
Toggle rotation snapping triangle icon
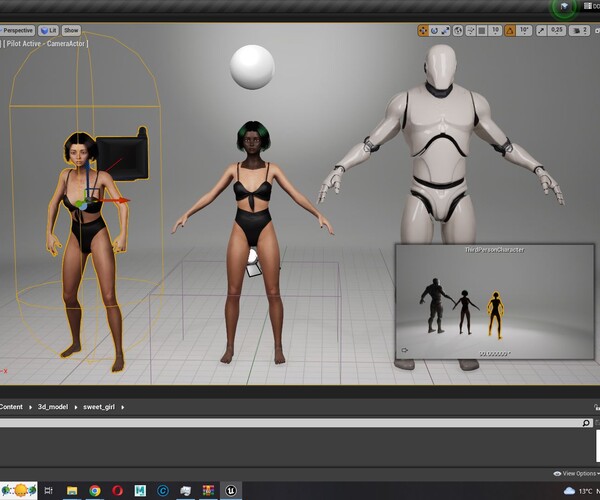(510, 31)
